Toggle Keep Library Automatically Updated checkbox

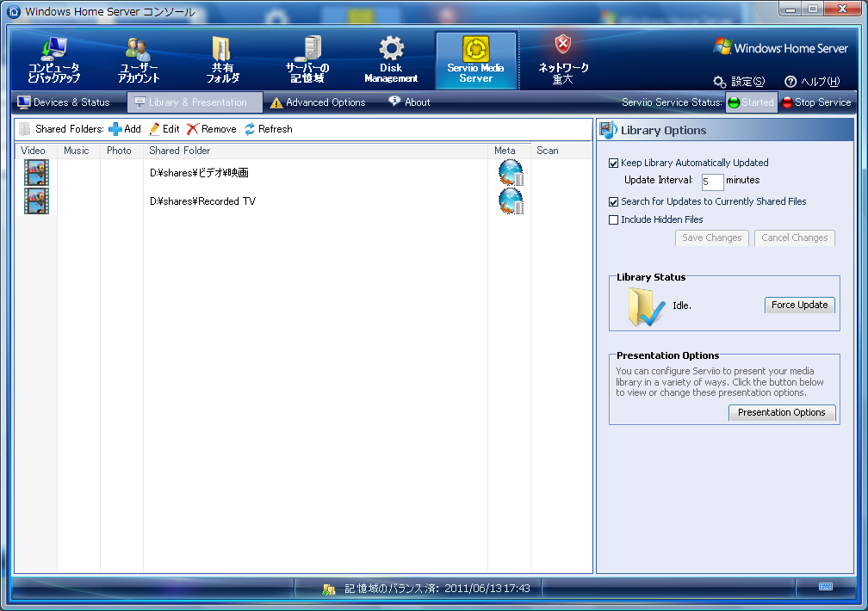[x=614, y=163]
